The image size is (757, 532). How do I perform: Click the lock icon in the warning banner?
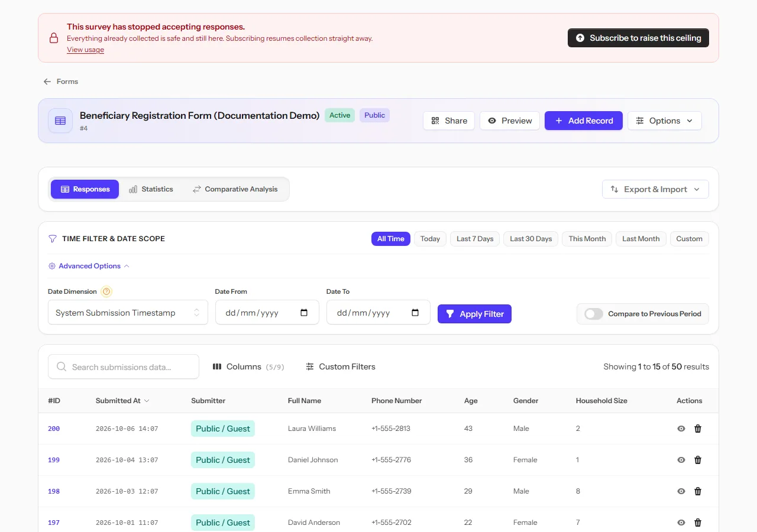54,38
